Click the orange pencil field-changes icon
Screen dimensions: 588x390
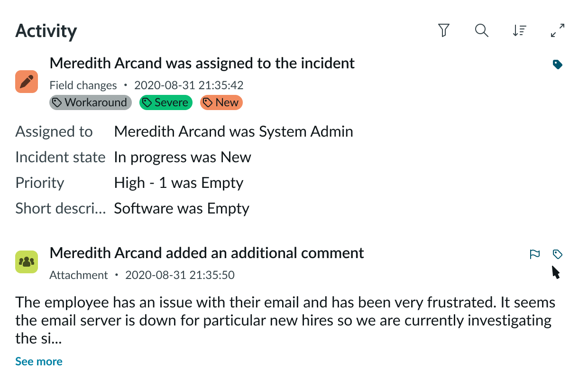tap(27, 81)
